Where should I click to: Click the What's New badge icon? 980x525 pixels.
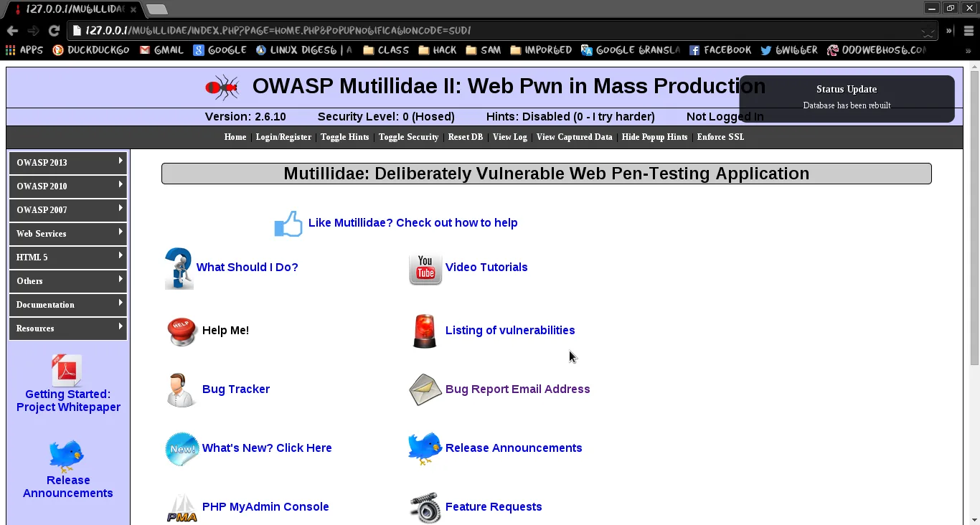click(182, 449)
